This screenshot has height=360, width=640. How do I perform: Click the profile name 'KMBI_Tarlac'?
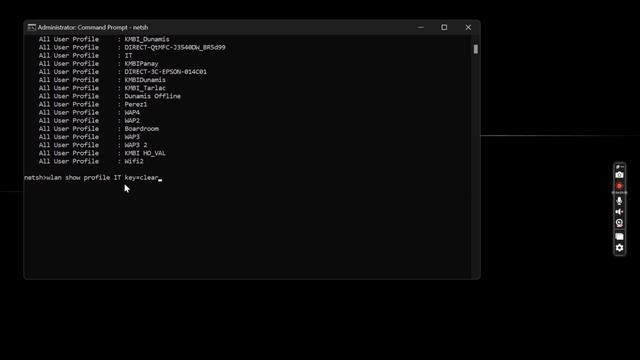(145, 88)
